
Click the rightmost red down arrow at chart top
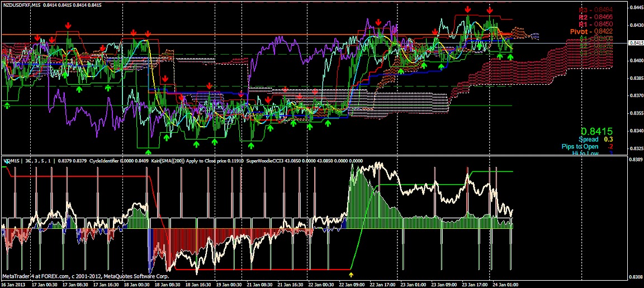coord(490,10)
